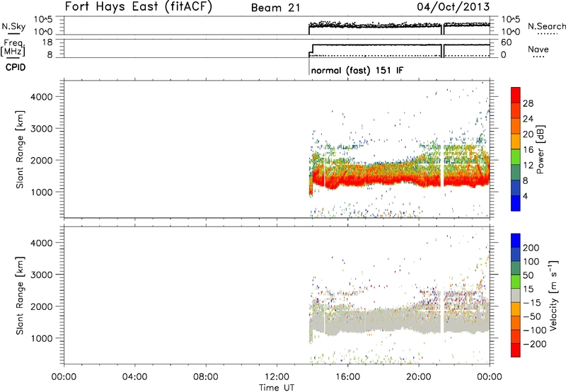The height and width of the screenshot is (392, 566).
Task: Select the 'Nave' legend label
Action: click(x=538, y=50)
